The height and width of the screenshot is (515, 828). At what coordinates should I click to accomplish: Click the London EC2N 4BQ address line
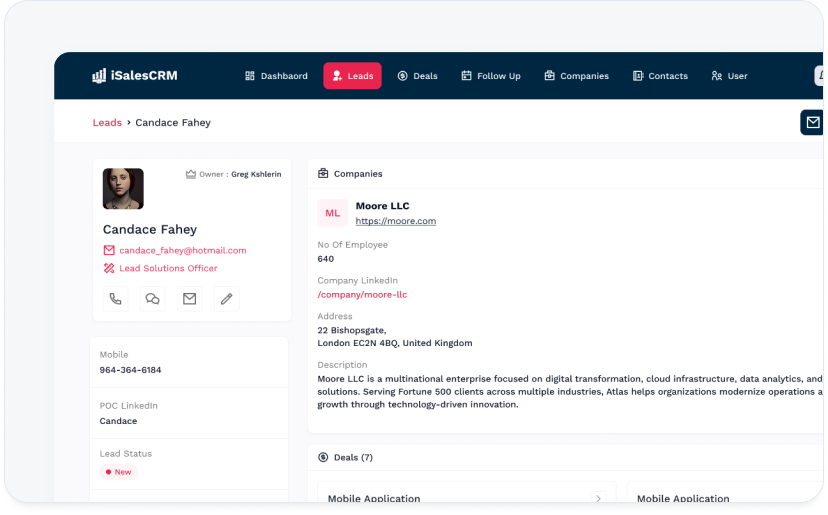[x=394, y=343]
